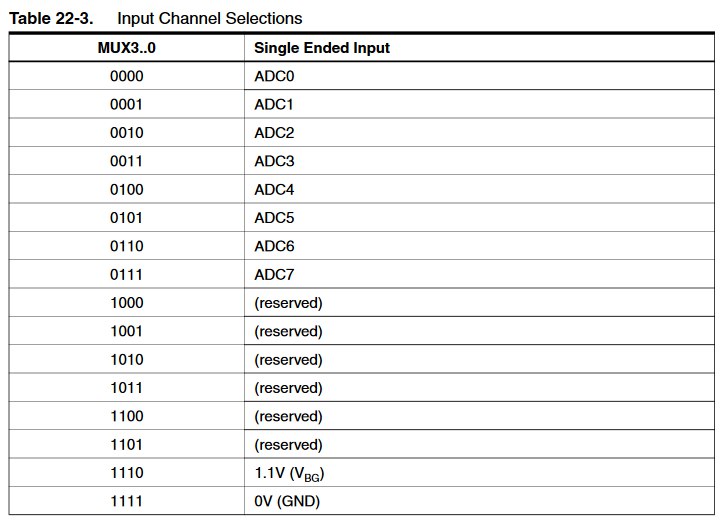Click the Table 22-3 caption title
The width and height of the screenshot is (728, 532).
pos(156,18)
